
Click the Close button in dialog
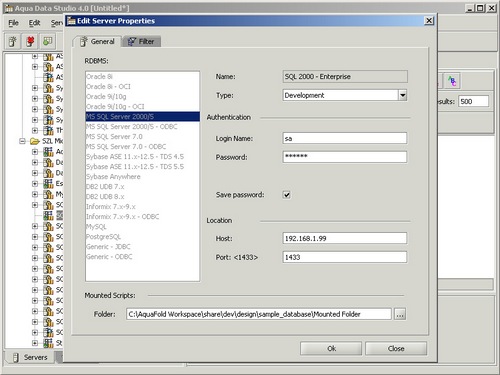point(396,349)
